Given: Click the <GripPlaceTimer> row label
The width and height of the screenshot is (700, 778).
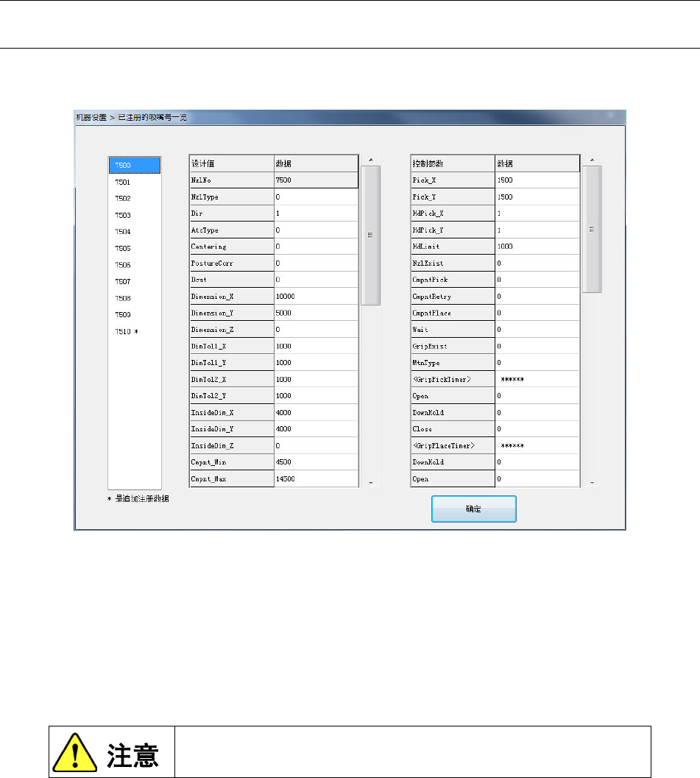Looking at the screenshot, I should pyautogui.click(x=453, y=446).
